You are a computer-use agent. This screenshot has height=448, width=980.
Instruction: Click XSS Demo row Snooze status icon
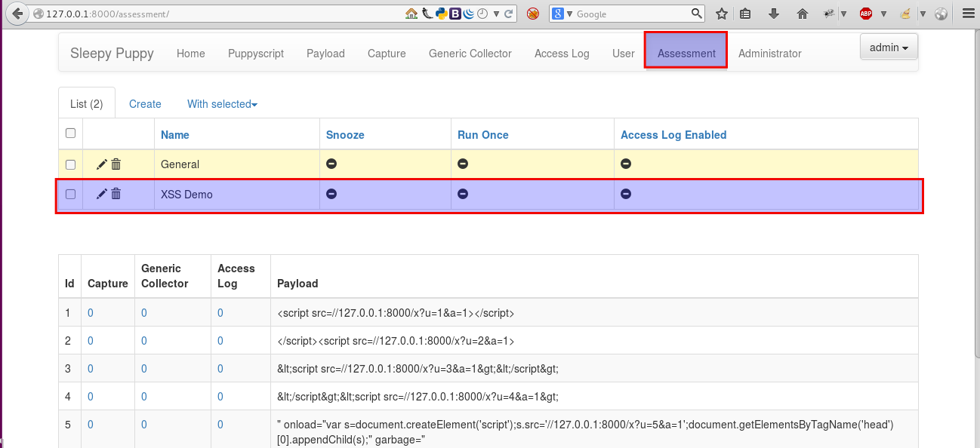[x=331, y=194]
